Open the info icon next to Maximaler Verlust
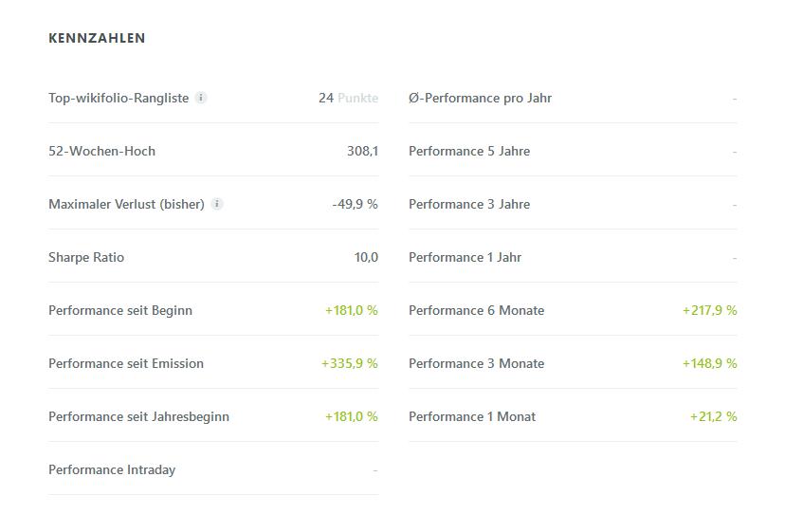The width and height of the screenshot is (803, 532). tap(217, 204)
